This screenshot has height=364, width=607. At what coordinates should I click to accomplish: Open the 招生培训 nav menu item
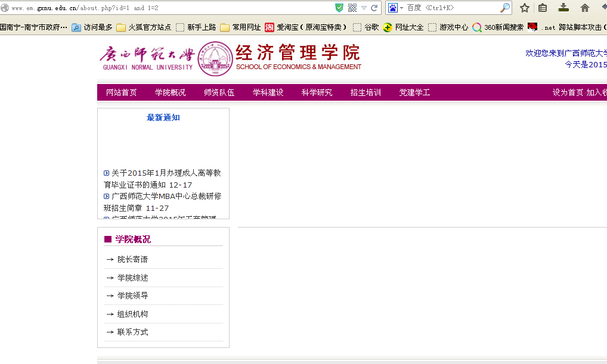coord(366,92)
